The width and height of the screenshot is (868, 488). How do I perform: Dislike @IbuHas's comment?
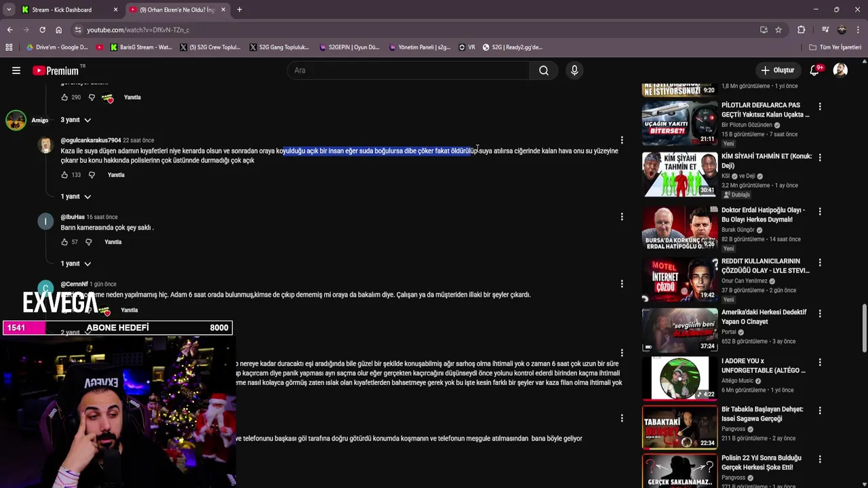(x=88, y=242)
